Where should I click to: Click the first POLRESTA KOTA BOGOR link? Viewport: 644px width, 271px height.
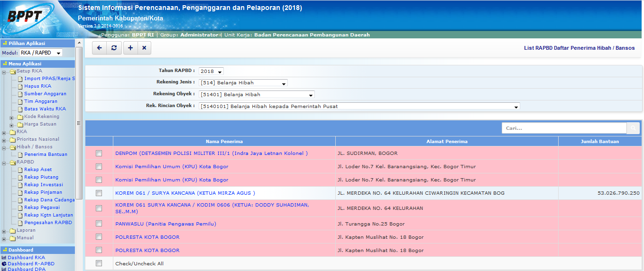point(147,237)
